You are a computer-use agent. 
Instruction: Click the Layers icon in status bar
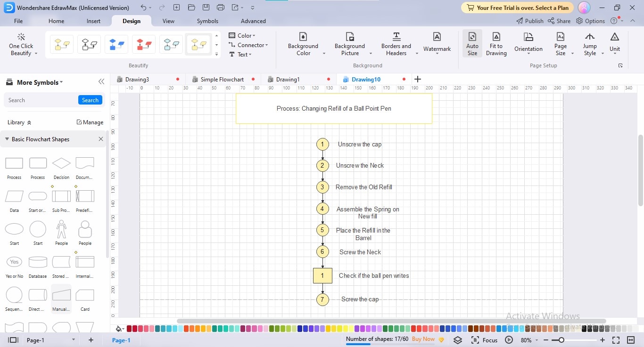pos(457,340)
